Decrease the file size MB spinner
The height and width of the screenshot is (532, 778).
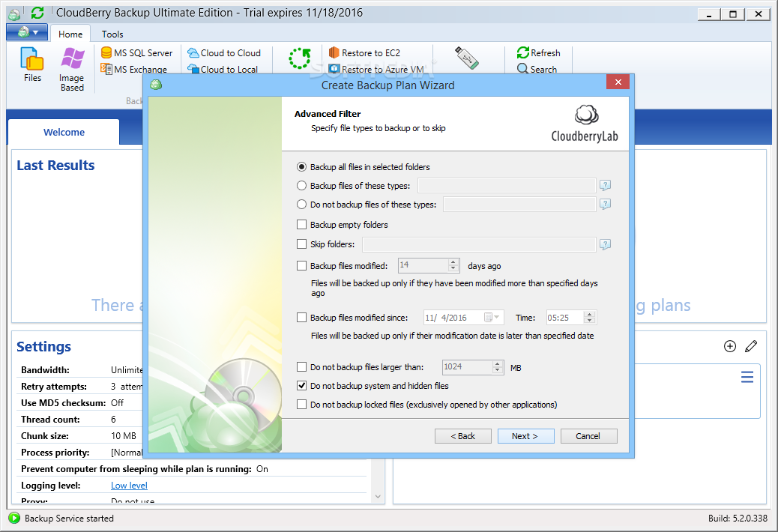[x=497, y=370]
